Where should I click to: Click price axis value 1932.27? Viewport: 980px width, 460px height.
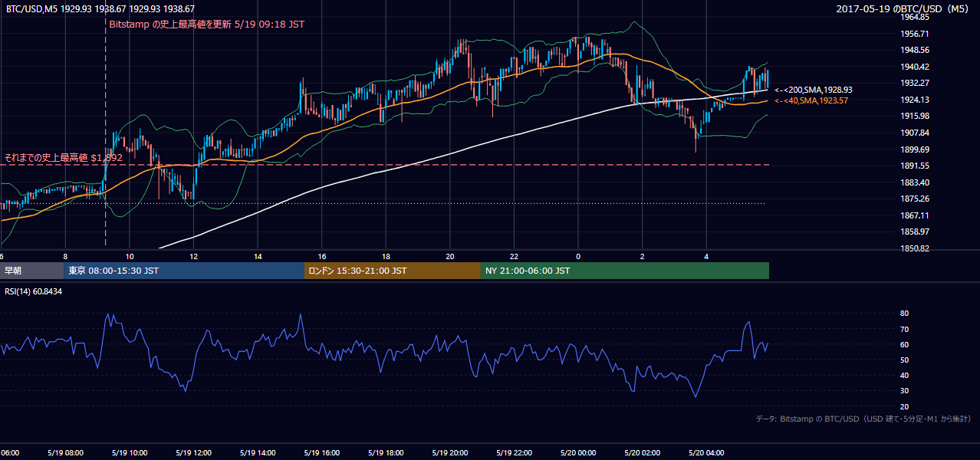pos(916,83)
